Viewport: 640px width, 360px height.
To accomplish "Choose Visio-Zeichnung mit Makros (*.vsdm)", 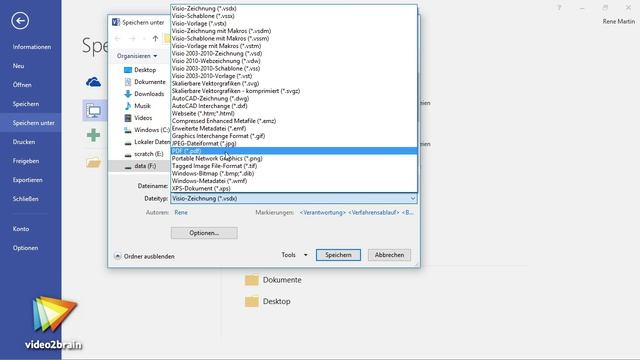I will pyautogui.click(x=294, y=31).
